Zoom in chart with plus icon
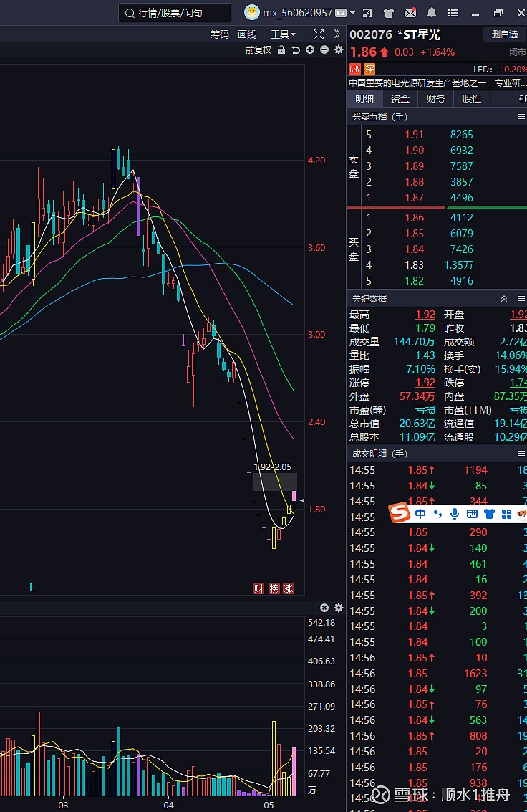Image resolution: width=527 pixels, height=812 pixels. click(x=310, y=50)
